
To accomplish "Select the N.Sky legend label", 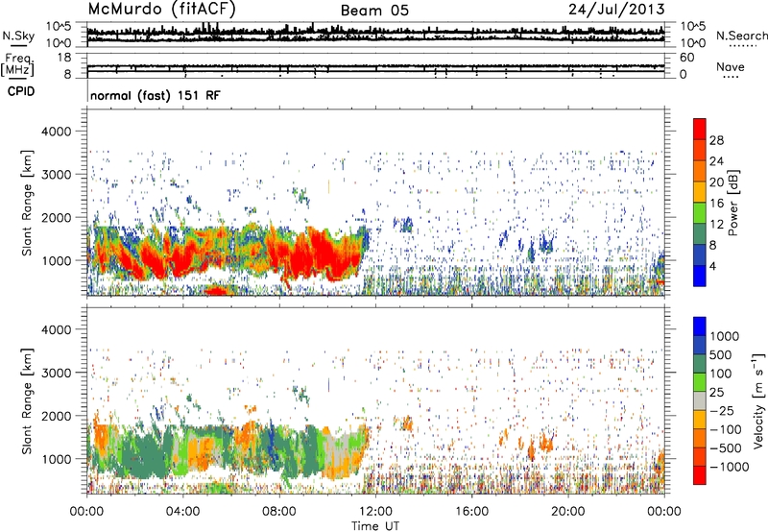I will tap(18, 36).
